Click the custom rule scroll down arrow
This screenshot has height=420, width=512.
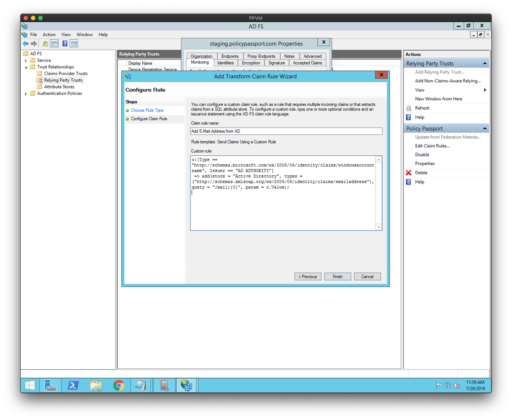click(x=378, y=227)
